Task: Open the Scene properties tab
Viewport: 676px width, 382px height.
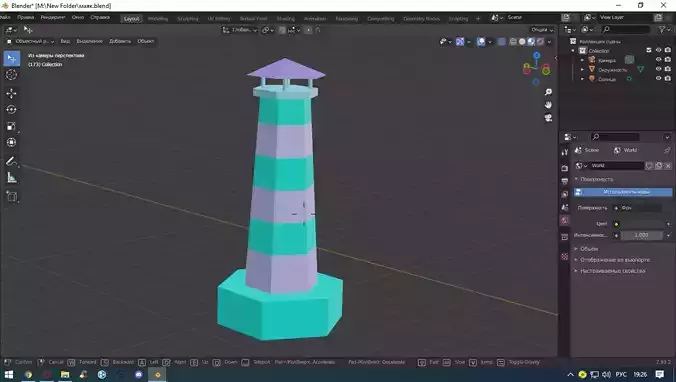Action: pyautogui.click(x=565, y=207)
